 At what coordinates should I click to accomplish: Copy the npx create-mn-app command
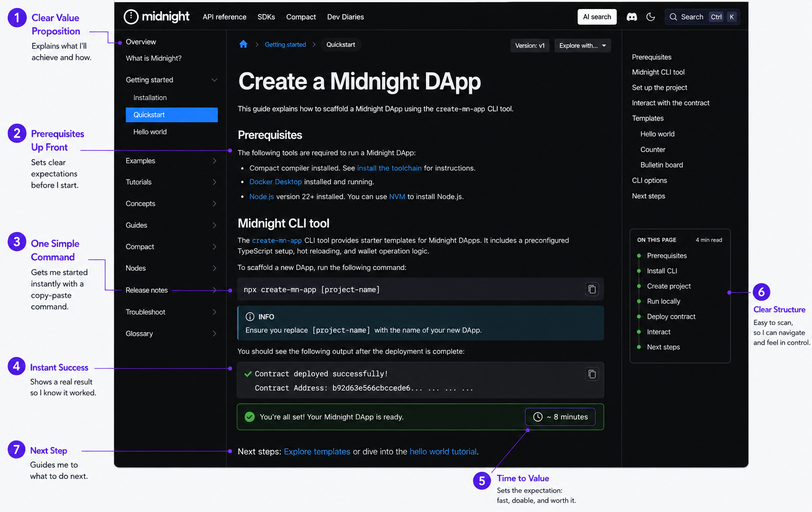pyautogui.click(x=592, y=289)
